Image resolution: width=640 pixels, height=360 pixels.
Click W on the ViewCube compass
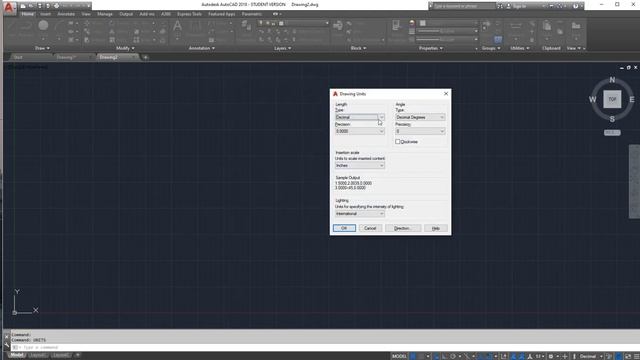coord(592,99)
